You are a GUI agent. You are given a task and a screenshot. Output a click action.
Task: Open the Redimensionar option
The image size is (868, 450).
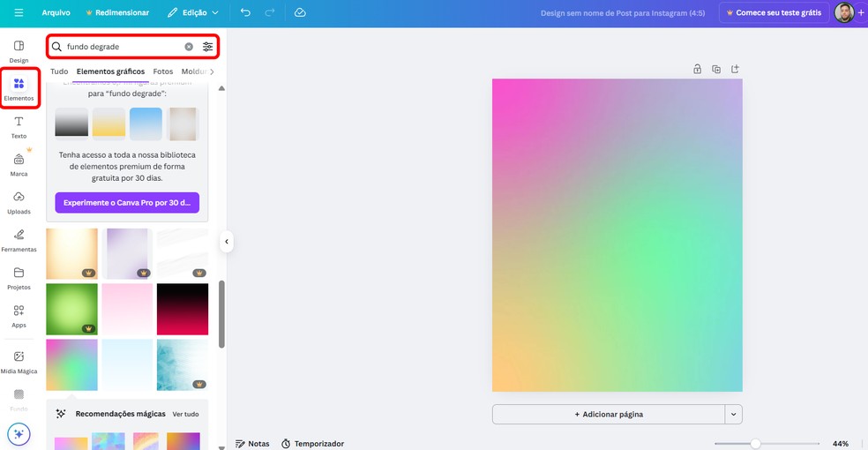click(x=117, y=12)
